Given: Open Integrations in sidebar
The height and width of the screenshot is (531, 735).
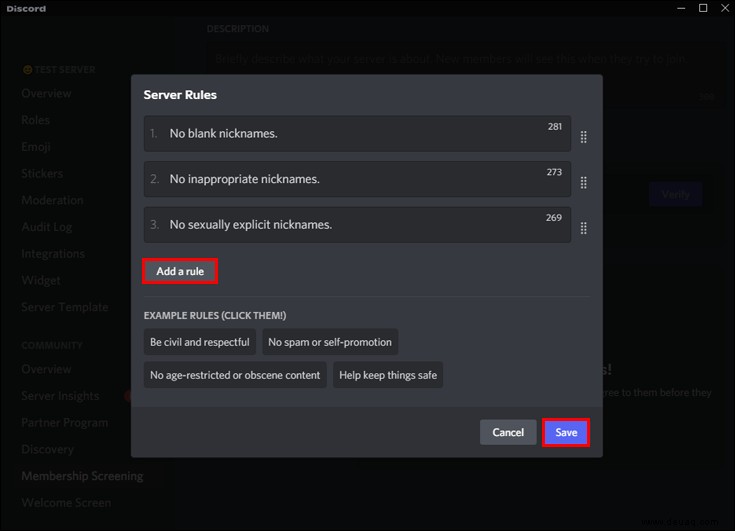Looking at the screenshot, I should (x=53, y=254).
